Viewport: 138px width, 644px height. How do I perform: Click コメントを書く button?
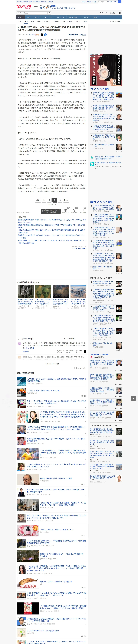pyautogui.click(x=69, y=339)
